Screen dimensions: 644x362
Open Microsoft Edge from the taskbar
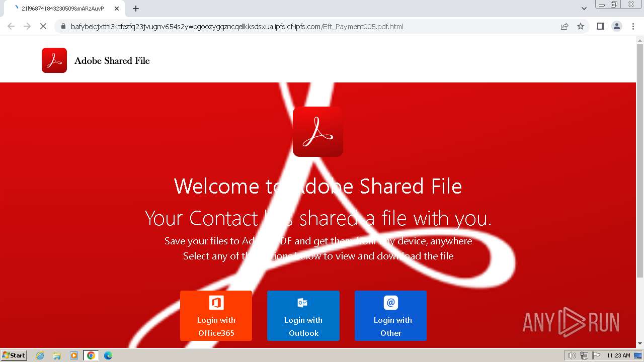tap(108, 355)
